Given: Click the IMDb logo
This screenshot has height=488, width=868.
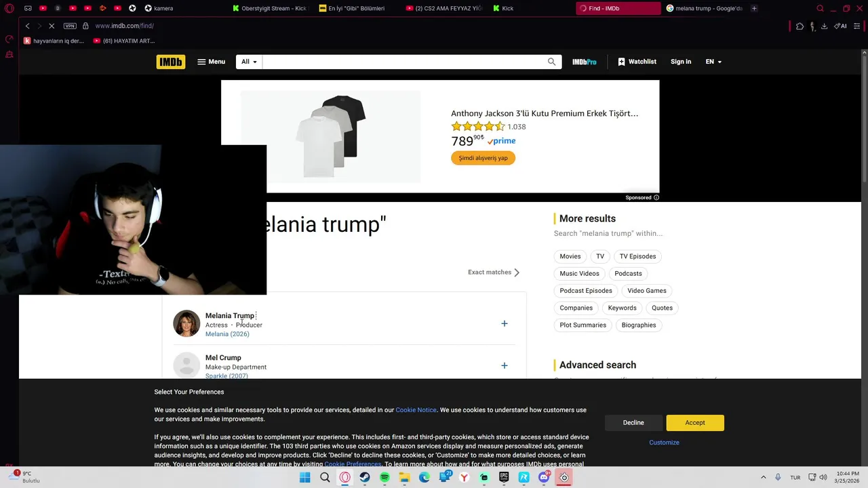Looking at the screenshot, I should click(x=171, y=62).
